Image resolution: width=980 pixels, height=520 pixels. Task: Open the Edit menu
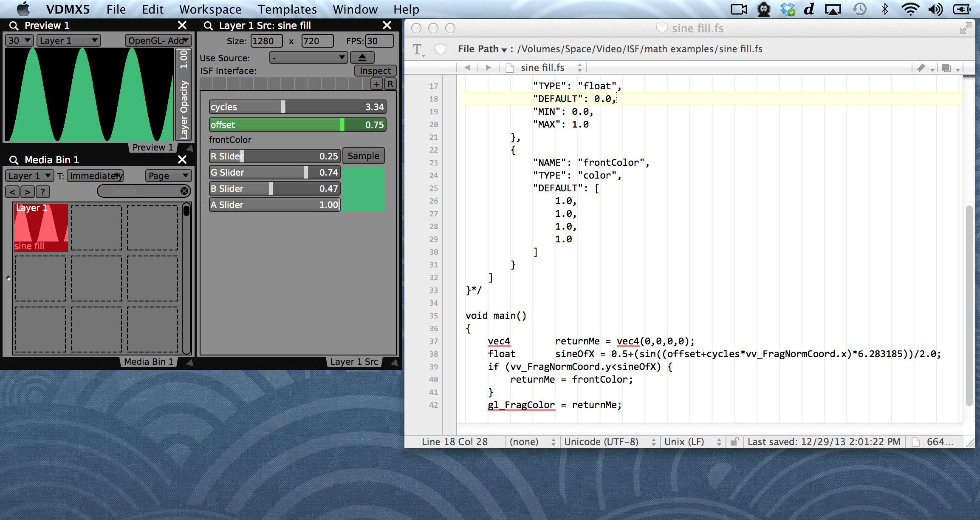click(153, 9)
